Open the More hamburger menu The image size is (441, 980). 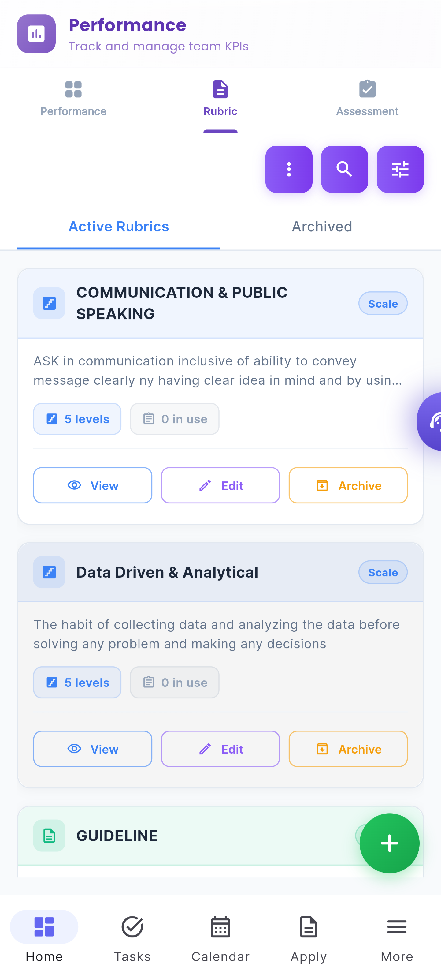pyautogui.click(x=397, y=939)
